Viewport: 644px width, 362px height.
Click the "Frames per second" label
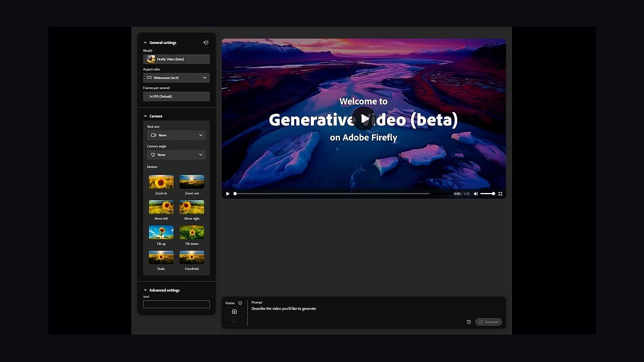click(156, 88)
